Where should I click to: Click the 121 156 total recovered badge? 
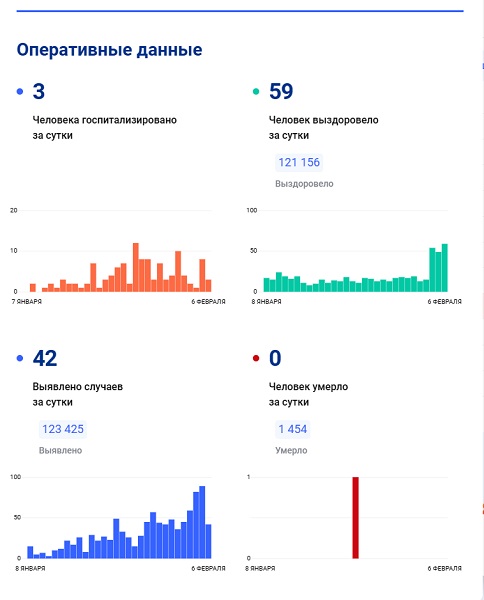pos(299,162)
